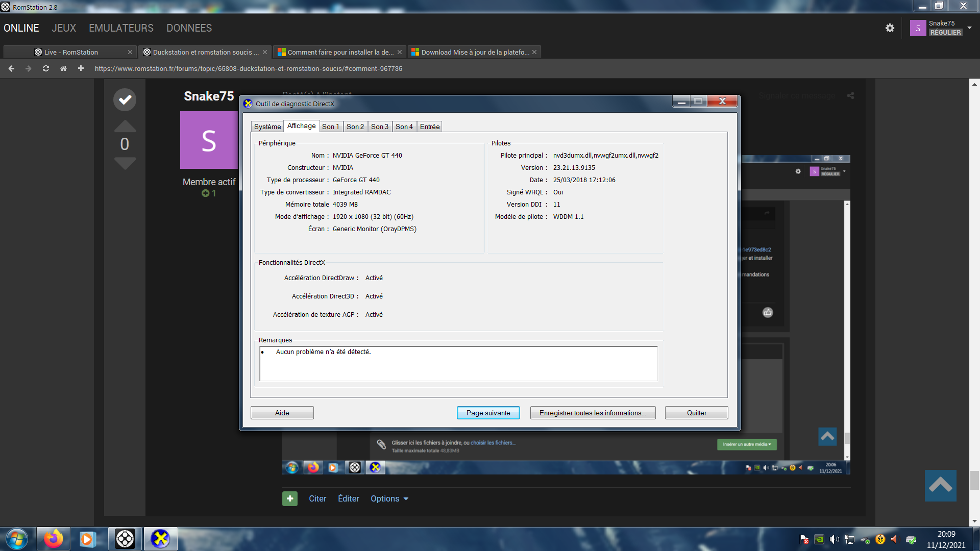Click the yellow smiley tray icon
Screen dimensions: 980x551
(880, 539)
